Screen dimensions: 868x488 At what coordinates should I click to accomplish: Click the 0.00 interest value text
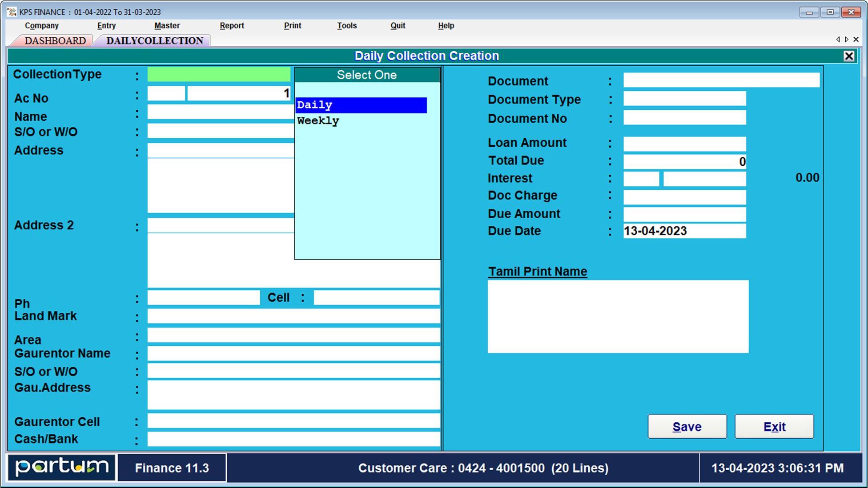click(x=807, y=178)
